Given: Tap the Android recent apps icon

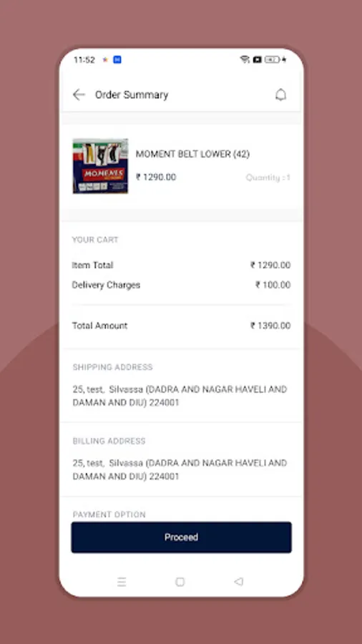Looking at the screenshot, I should 122,582.
